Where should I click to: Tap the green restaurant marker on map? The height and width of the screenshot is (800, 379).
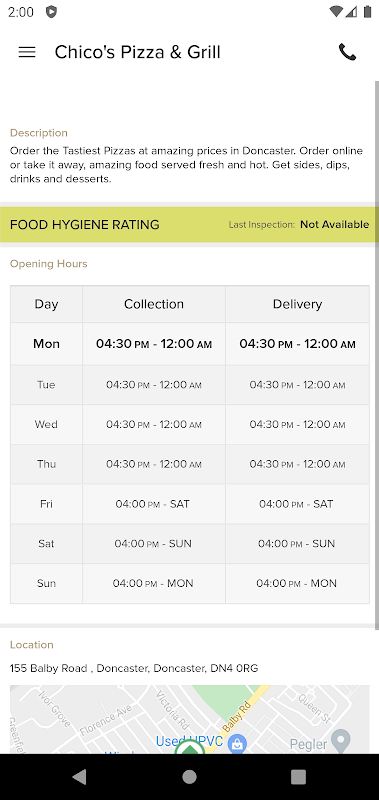(x=190, y=747)
